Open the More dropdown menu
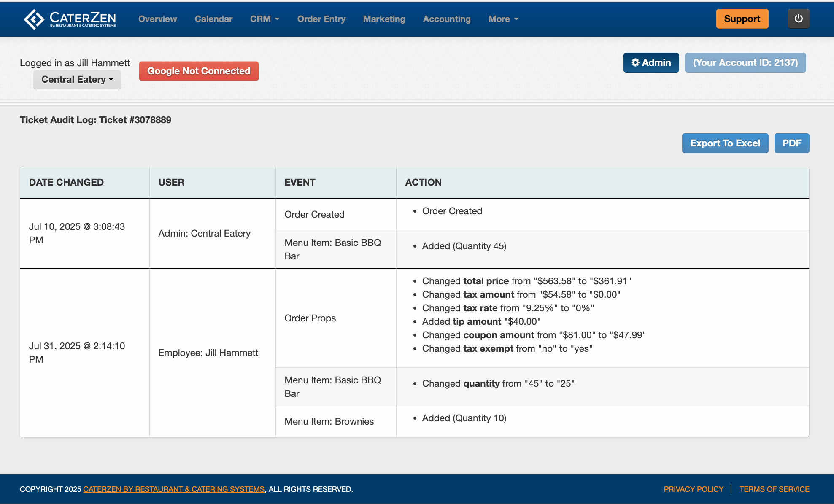 pos(503,19)
